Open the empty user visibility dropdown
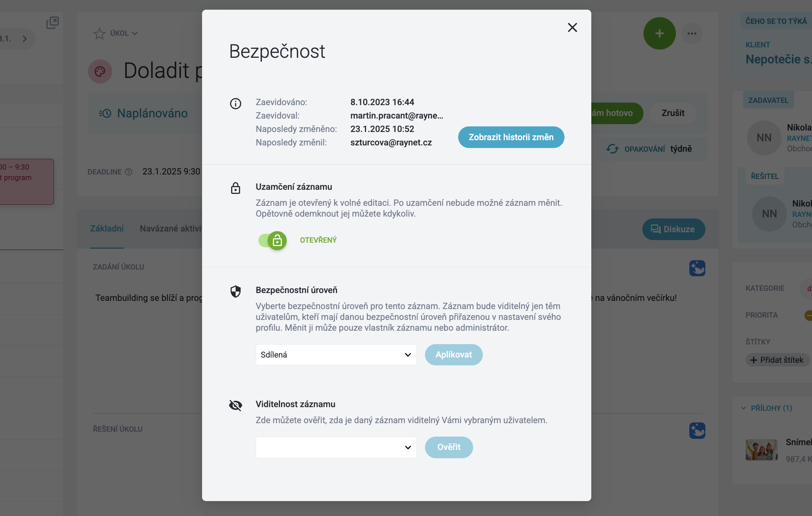Image resolution: width=812 pixels, height=516 pixels. pyautogui.click(x=336, y=447)
